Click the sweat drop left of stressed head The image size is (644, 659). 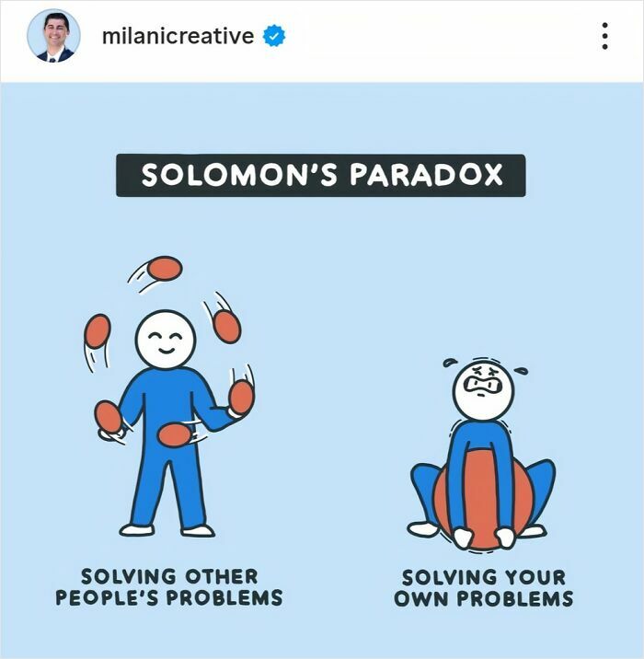point(449,363)
